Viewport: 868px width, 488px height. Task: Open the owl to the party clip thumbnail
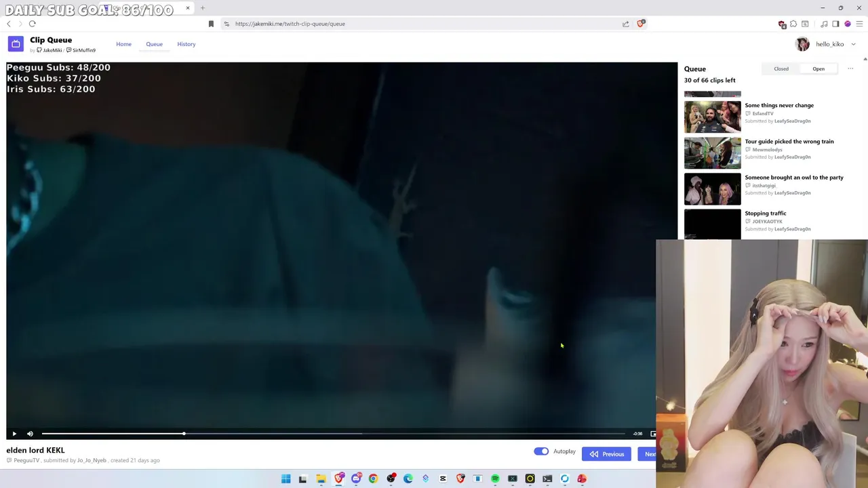pyautogui.click(x=712, y=188)
